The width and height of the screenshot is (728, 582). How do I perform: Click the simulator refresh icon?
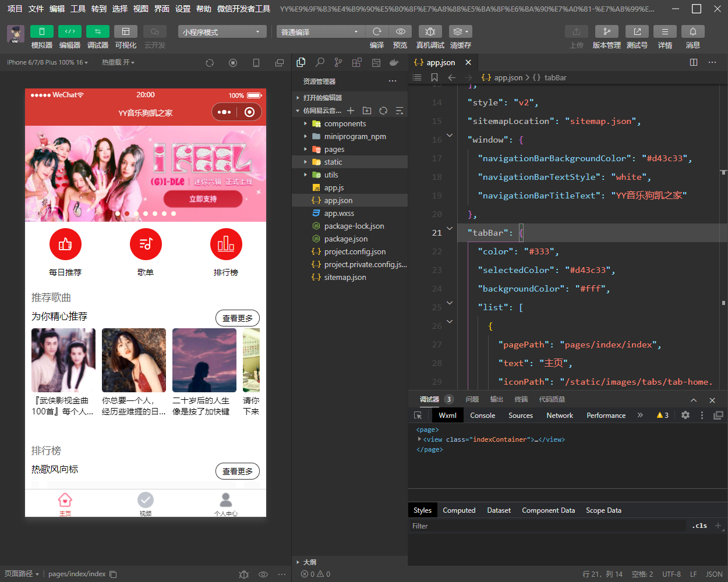coord(210,63)
